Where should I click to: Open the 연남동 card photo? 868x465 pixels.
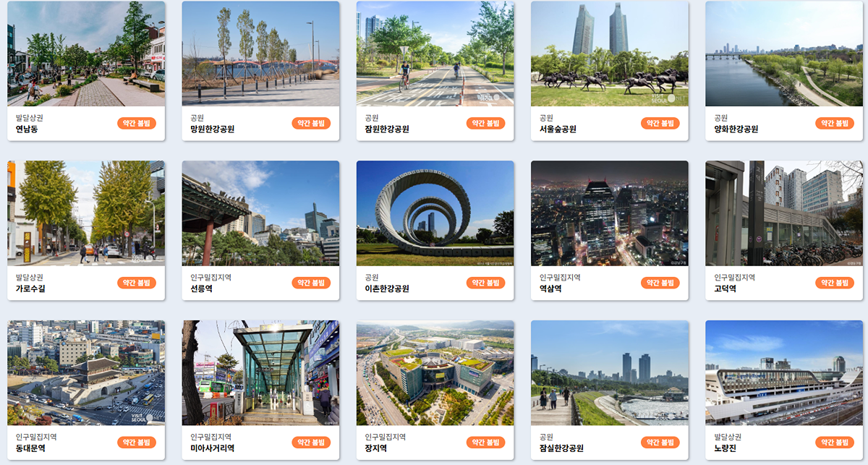[86, 54]
